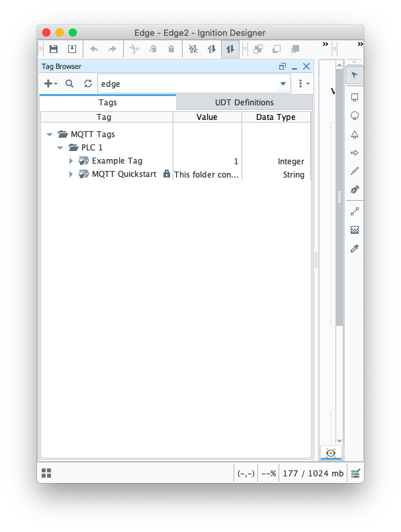Click the scroll down arrow

[339, 441]
